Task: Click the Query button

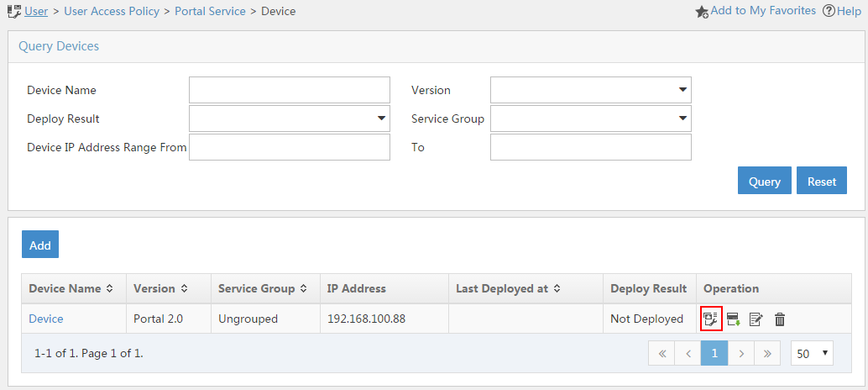Action: 765,181
